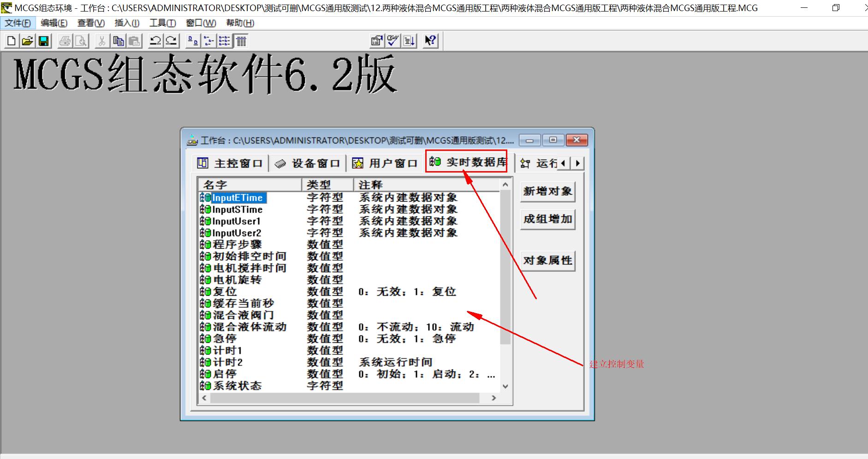Click the 对象属性 button

tap(547, 260)
